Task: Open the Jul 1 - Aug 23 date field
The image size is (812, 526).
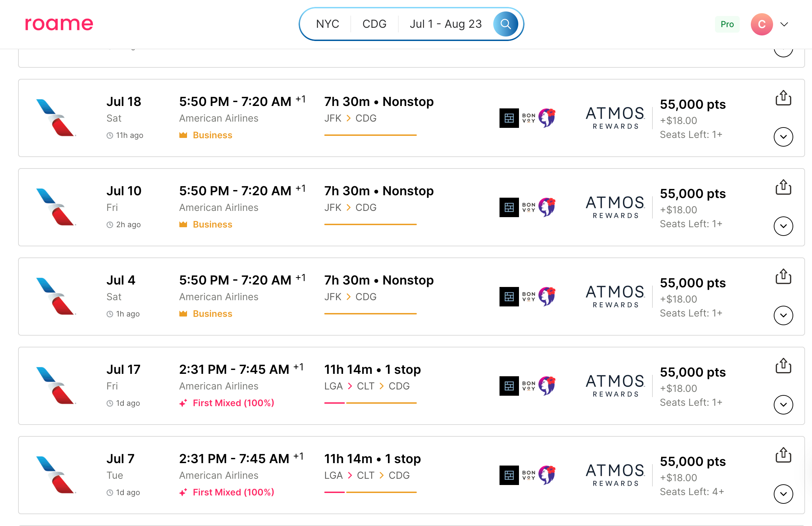Action: tap(446, 24)
